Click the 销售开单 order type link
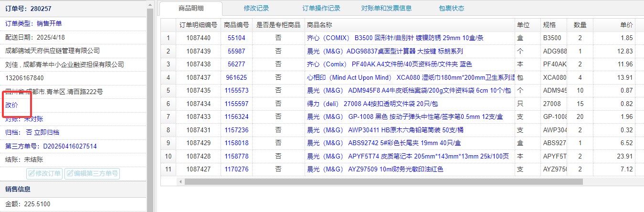The height and width of the screenshot is (212, 644). pyautogui.click(x=49, y=23)
